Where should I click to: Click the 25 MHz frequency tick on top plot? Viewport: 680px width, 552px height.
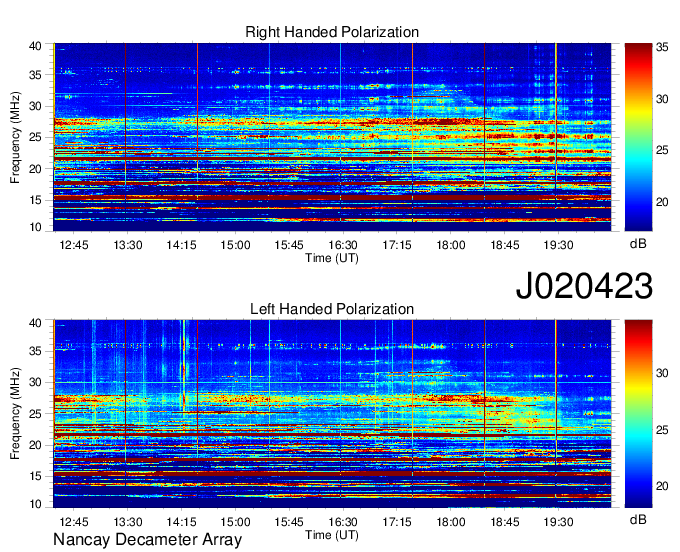click(36, 137)
